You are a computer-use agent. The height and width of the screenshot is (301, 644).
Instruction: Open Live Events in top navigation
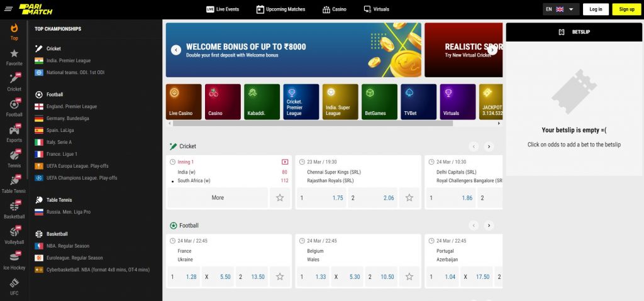click(x=222, y=9)
